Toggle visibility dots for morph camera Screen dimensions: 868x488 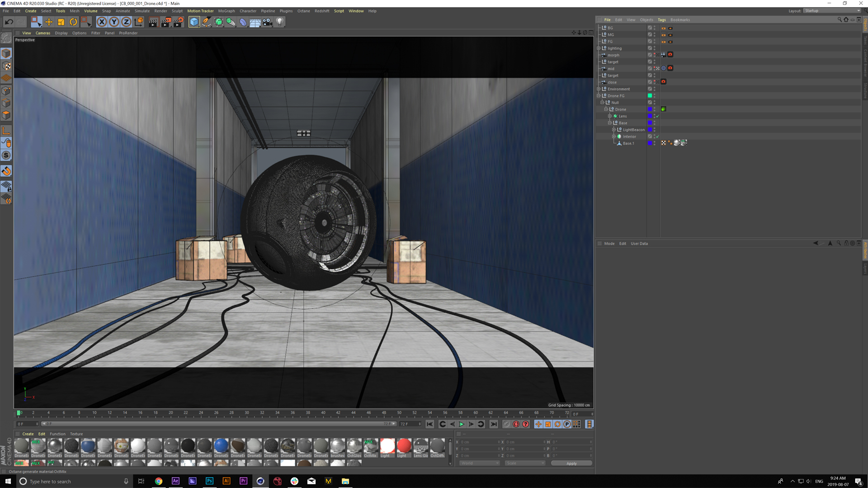tap(654, 55)
